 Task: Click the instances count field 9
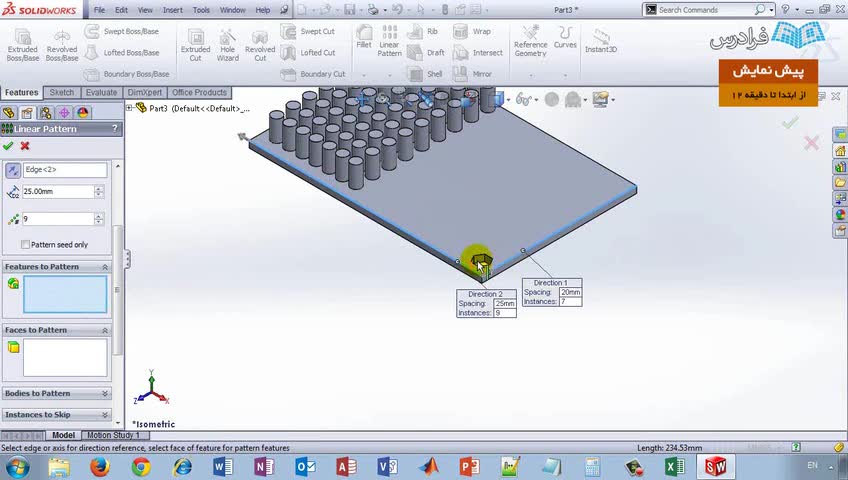point(58,219)
